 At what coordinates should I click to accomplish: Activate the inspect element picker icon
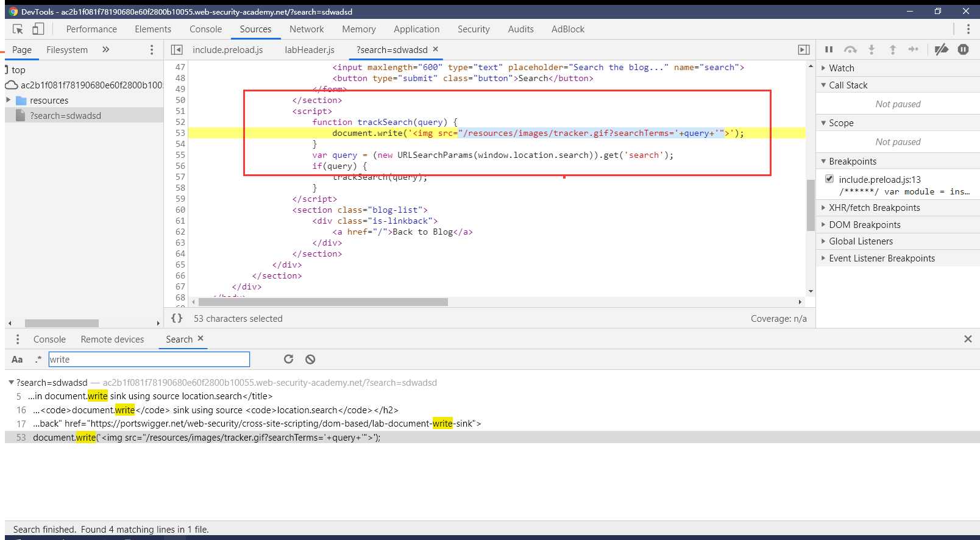coord(18,29)
